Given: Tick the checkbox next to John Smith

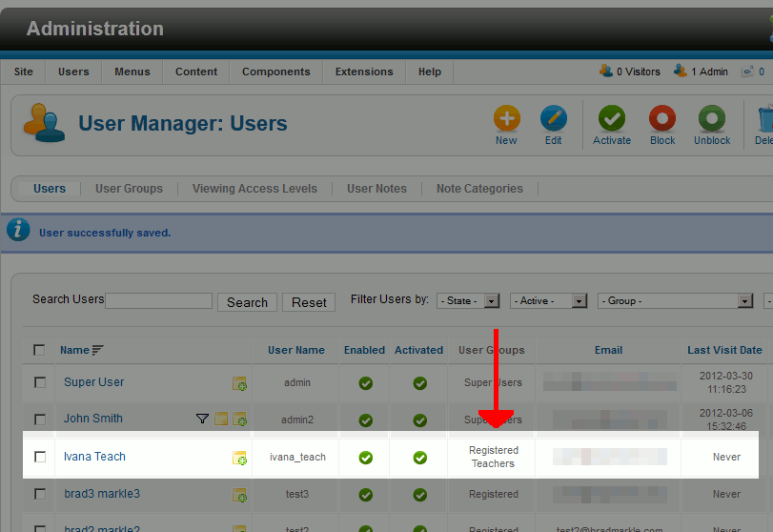Looking at the screenshot, I should click(40, 419).
